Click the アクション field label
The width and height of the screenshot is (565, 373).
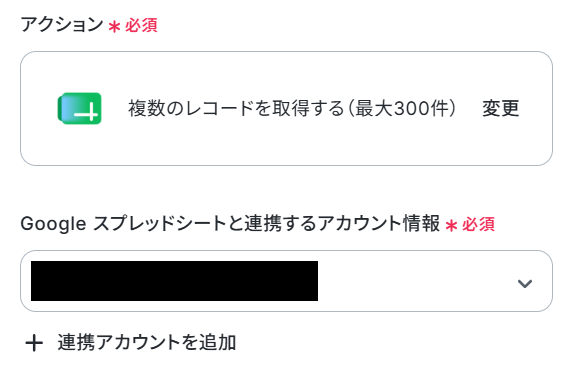pos(62,25)
